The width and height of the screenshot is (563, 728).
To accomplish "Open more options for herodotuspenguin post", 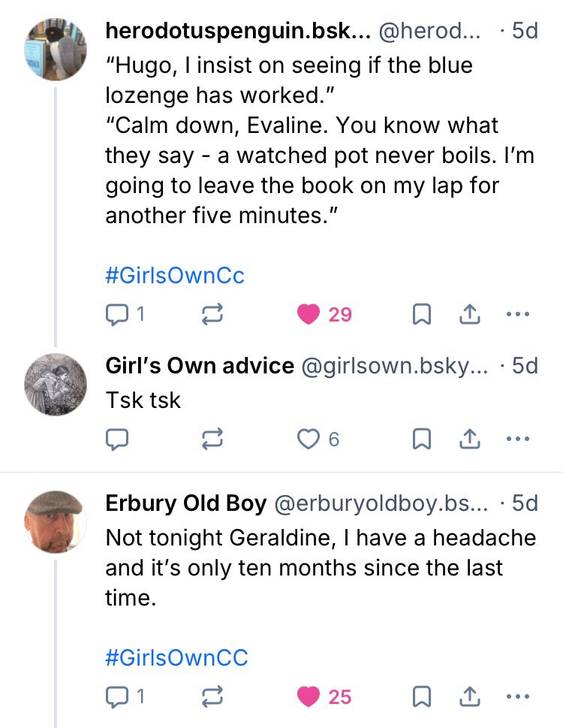I will coord(518,315).
